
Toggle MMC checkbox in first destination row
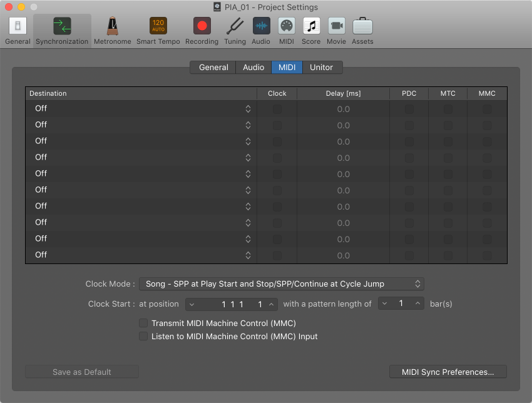pos(487,110)
